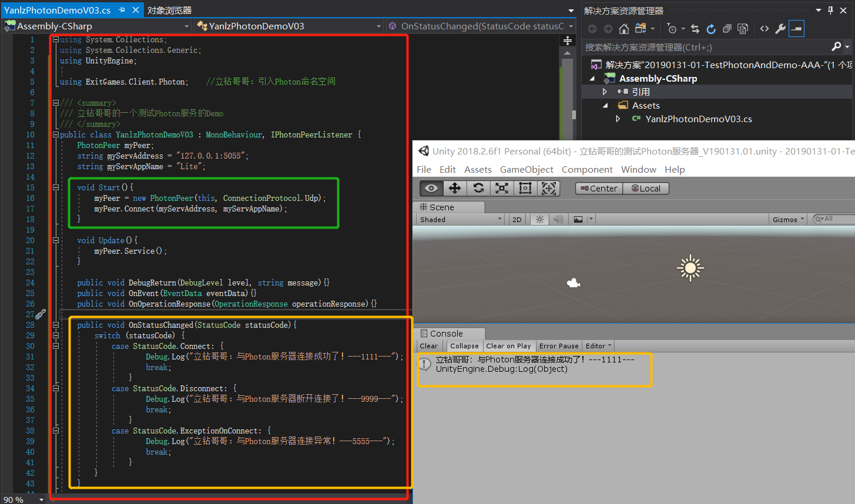Screen dimensions: 855x504
Task: Sync with active document icon
Action: tap(695, 28)
